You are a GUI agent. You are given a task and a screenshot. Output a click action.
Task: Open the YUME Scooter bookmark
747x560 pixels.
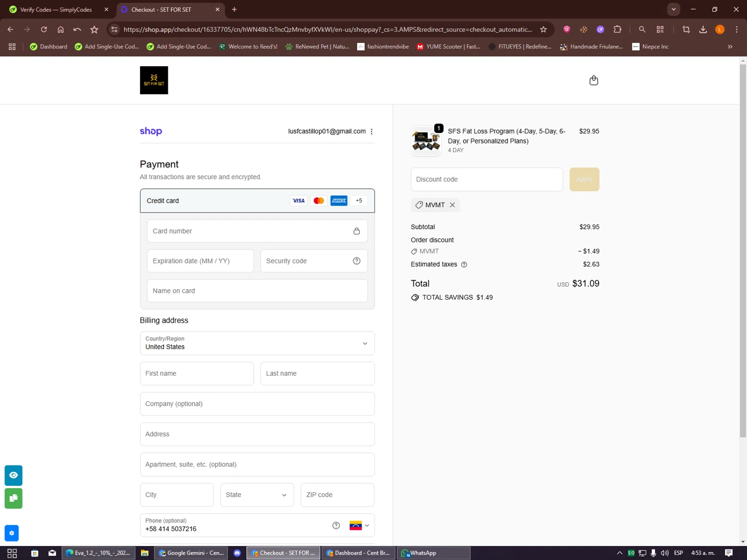tap(448, 47)
